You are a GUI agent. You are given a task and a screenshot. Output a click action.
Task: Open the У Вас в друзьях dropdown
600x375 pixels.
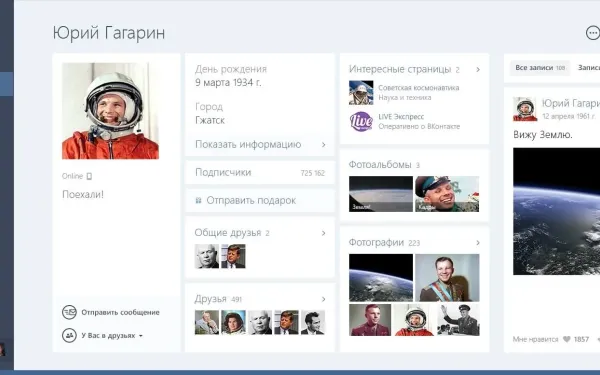[112, 336]
